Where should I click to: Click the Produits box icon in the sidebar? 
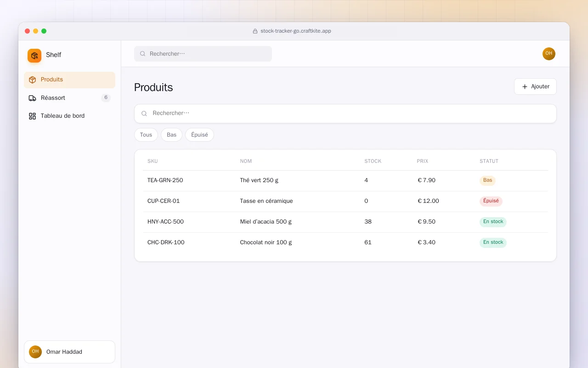point(32,80)
